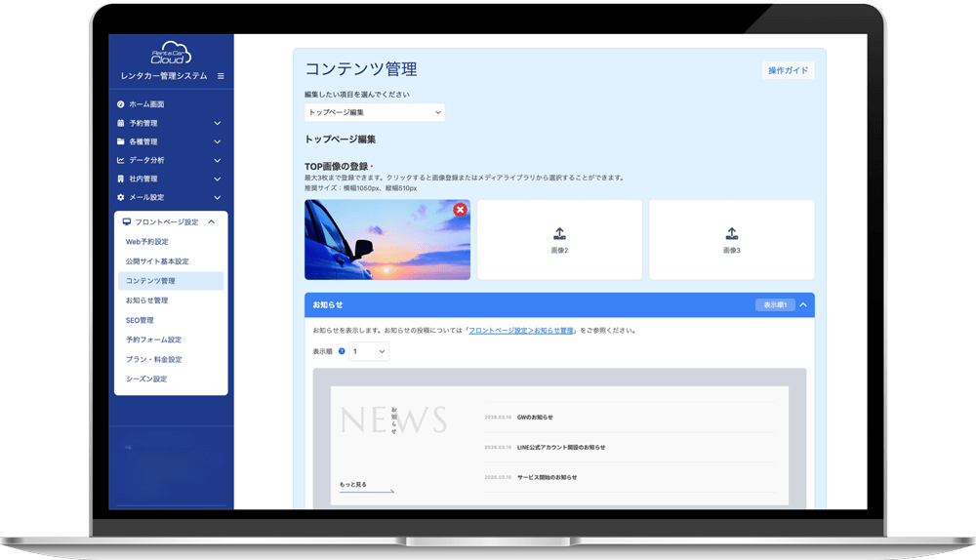
Task: Click the 画像2 upload icon
Action: click(559, 234)
